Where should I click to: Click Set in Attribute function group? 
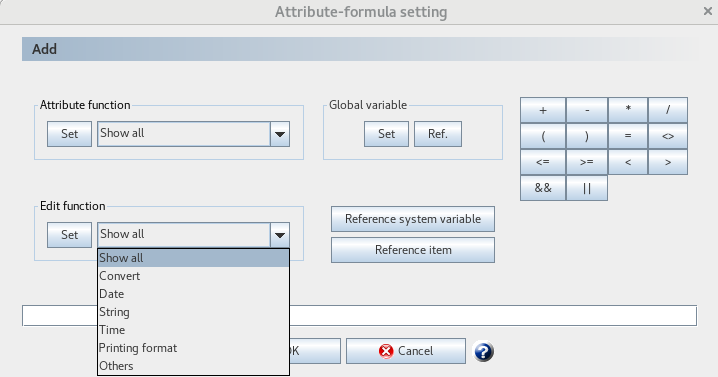coord(70,134)
